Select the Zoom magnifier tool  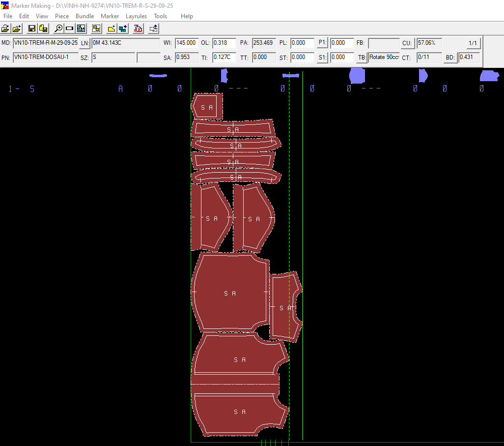pyautogui.click(x=58, y=29)
